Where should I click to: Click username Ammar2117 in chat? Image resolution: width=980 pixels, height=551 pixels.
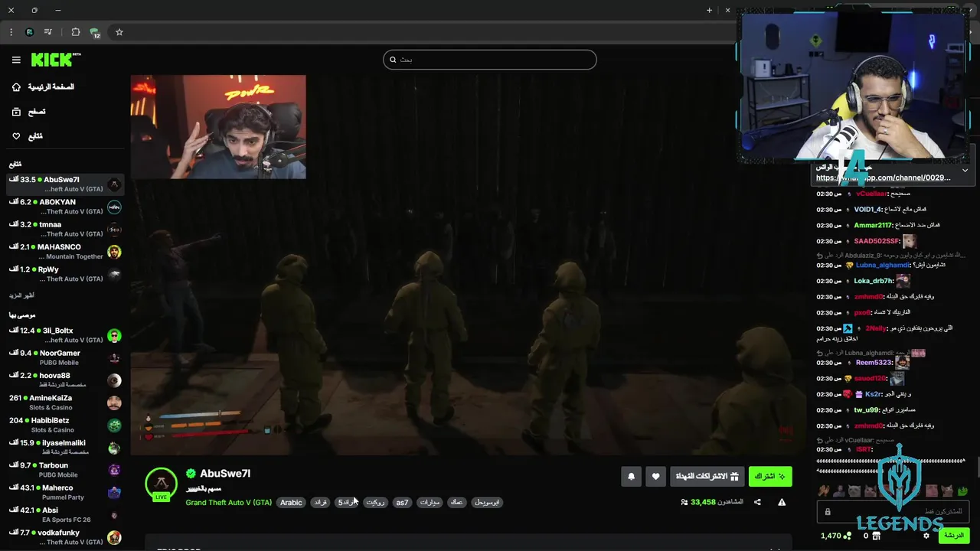pos(873,225)
